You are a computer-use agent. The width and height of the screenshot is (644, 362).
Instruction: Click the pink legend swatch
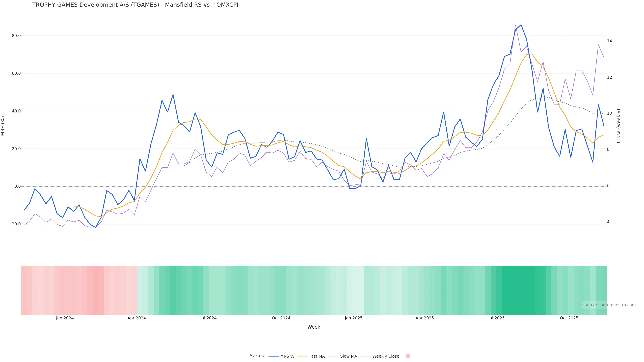[x=408, y=356]
